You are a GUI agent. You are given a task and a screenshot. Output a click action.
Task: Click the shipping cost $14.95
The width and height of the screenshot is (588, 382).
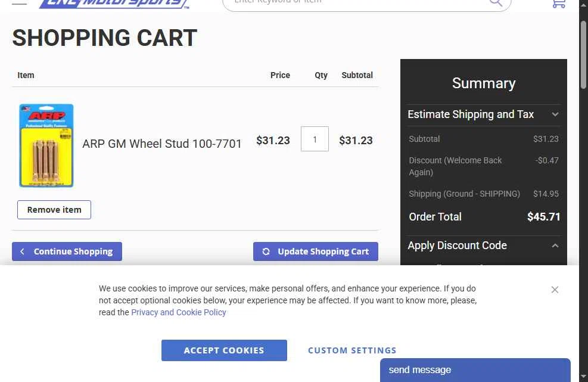[x=546, y=194]
